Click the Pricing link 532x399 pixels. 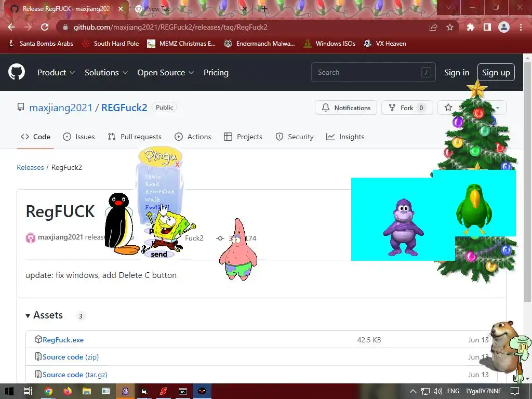tap(216, 73)
